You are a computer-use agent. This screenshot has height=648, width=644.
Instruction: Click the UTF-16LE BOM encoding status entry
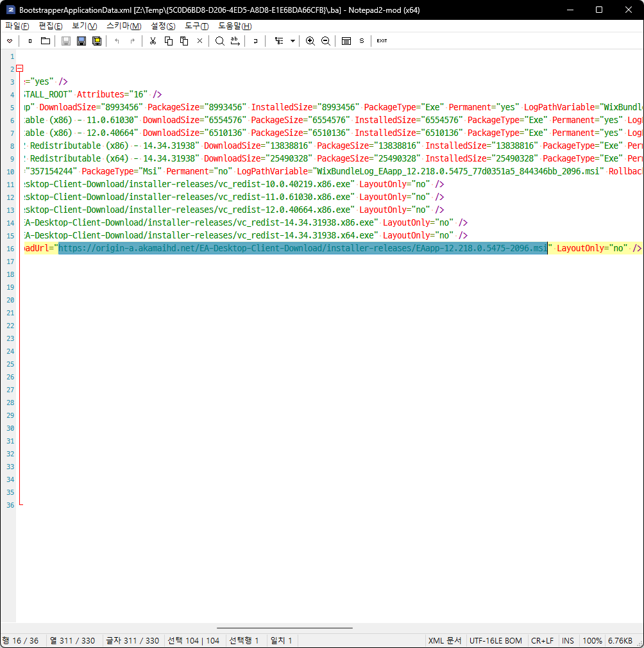coord(496,640)
